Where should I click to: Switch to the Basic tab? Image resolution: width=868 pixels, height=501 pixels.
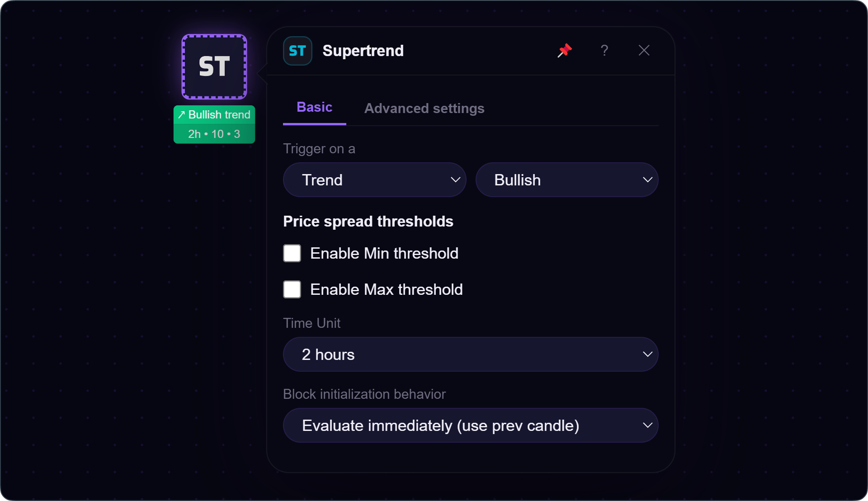[x=315, y=108]
